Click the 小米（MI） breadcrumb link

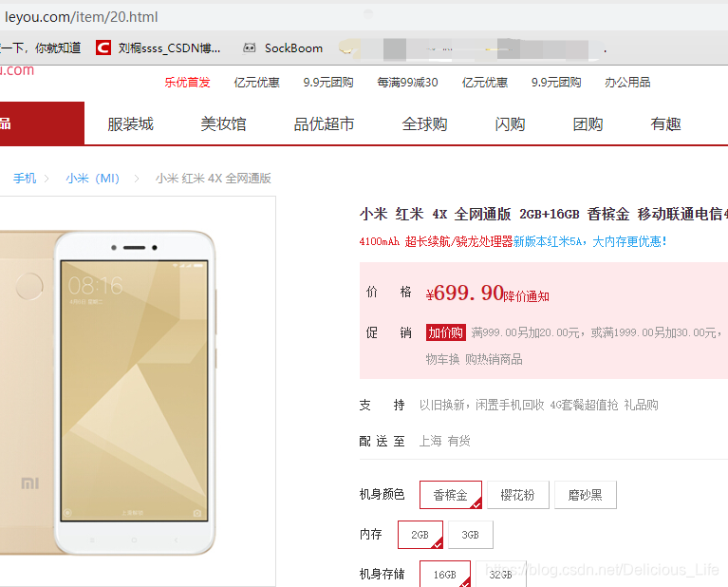(x=92, y=178)
